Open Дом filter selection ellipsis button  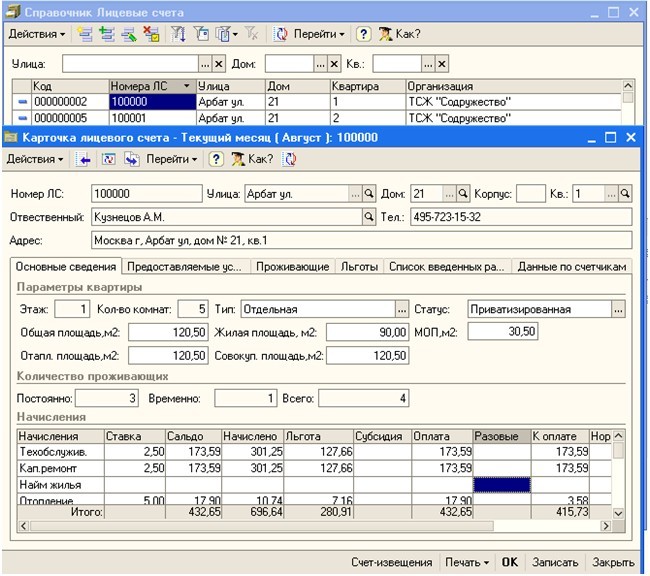(320, 64)
